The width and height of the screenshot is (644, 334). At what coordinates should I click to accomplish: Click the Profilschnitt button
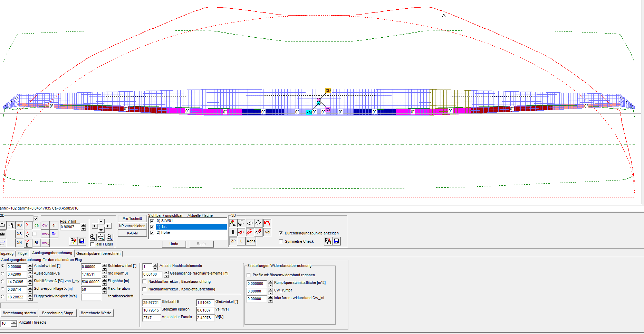[132, 219]
